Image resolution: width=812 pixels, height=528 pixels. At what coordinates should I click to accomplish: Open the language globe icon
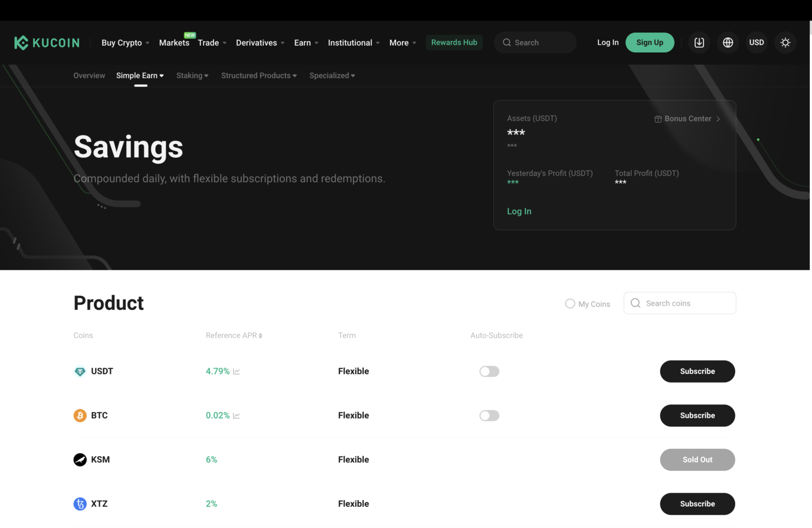tap(727, 42)
